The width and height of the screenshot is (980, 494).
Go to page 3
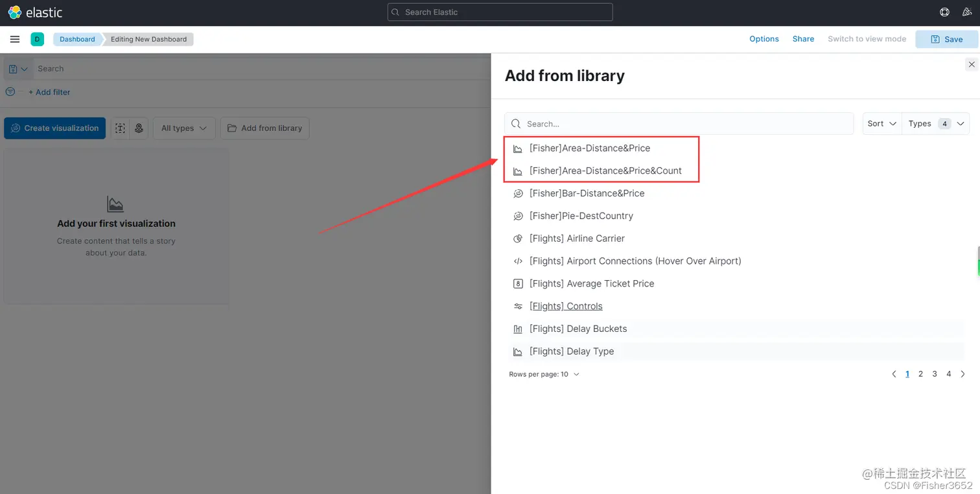(x=935, y=374)
